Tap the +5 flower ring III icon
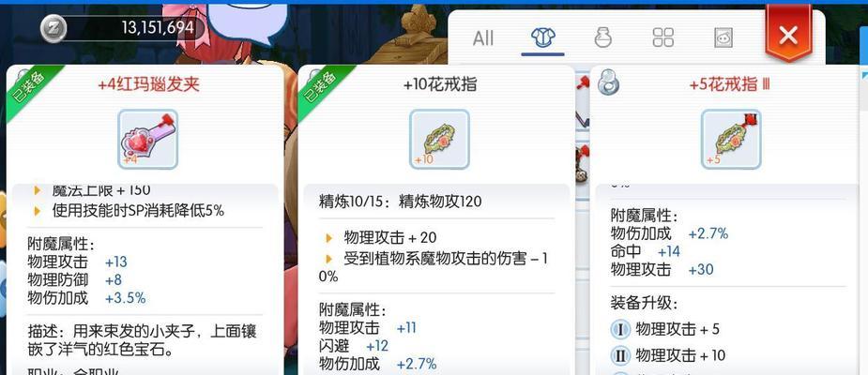 [x=731, y=139]
